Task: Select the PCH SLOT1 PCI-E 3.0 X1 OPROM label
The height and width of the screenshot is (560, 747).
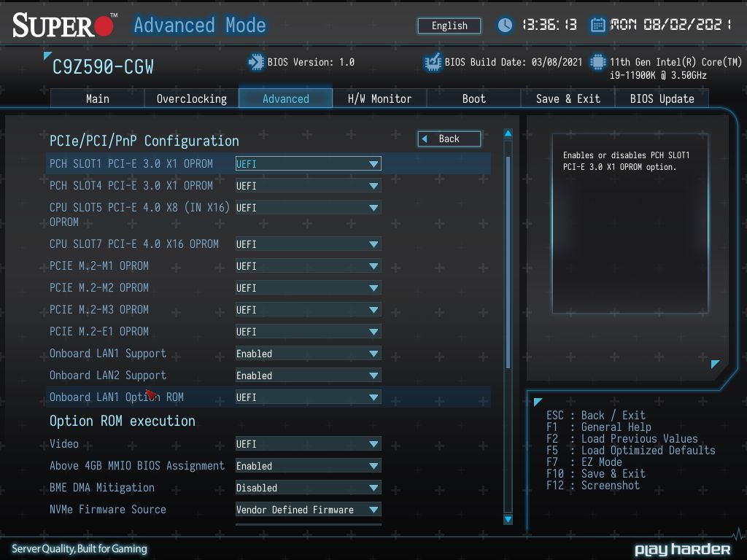Action: [131, 163]
